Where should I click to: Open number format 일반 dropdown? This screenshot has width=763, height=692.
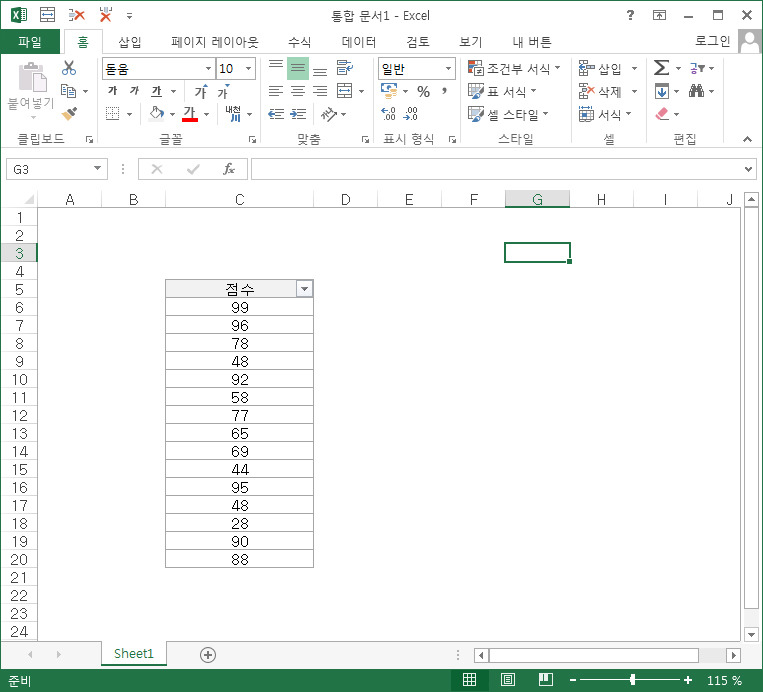click(x=448, y=69)
